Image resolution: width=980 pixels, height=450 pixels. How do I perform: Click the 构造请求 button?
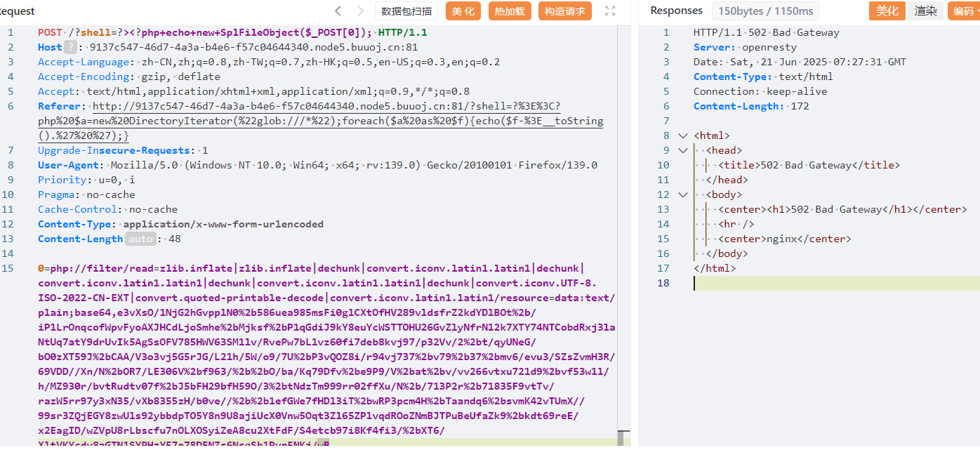point(565,11)
